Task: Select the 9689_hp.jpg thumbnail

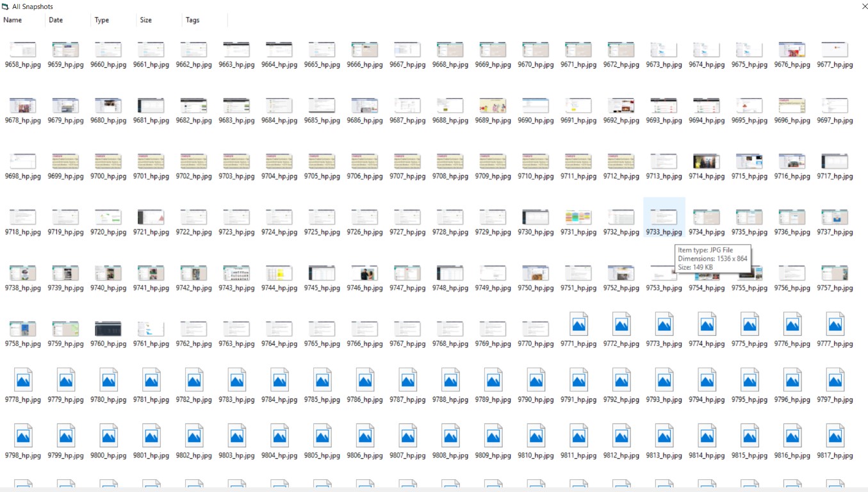Action: (493, 106)
